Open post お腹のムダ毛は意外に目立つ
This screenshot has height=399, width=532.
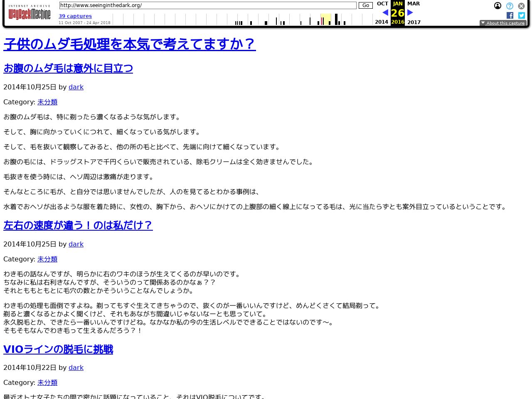68,69
